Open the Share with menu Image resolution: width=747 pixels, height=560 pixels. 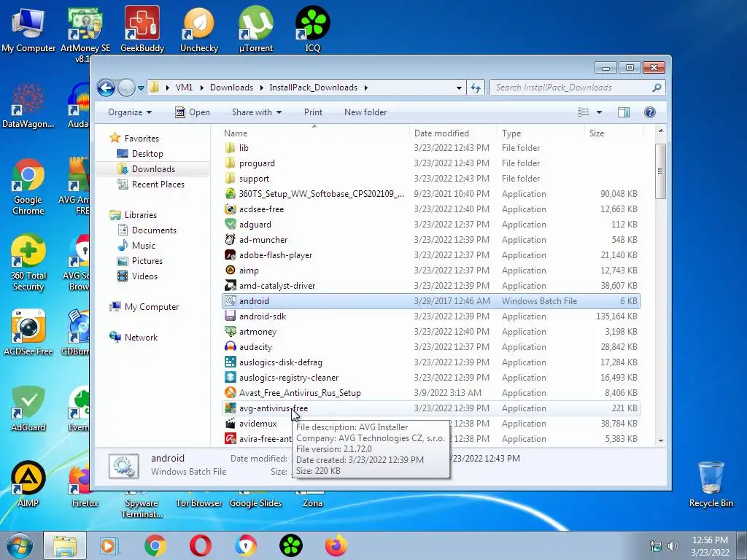[x=256, y=112]
